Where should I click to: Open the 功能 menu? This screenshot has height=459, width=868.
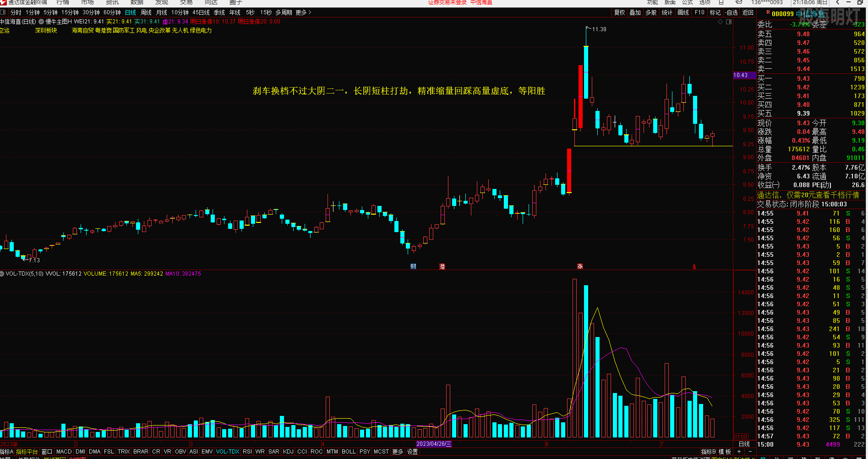pos(653,2)
